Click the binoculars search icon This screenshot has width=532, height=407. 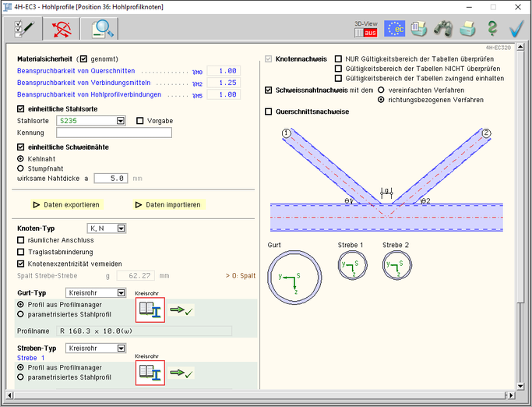coord(442,30)
